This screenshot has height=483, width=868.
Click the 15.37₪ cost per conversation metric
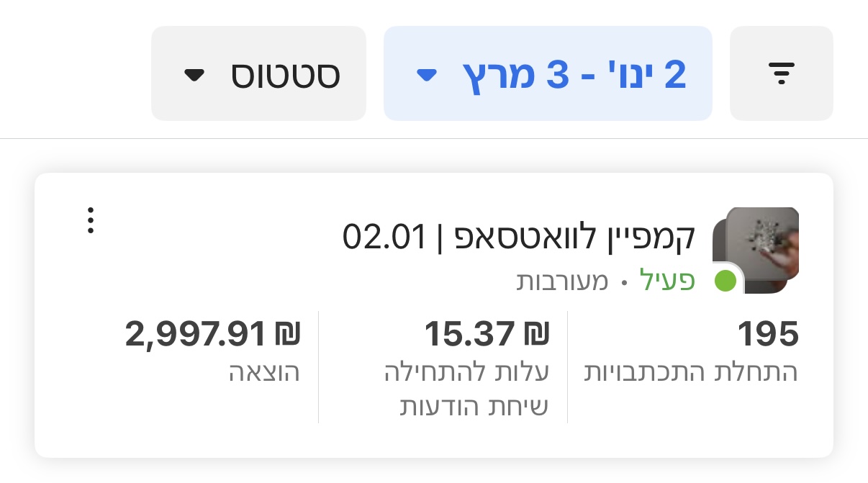[486, 333]
